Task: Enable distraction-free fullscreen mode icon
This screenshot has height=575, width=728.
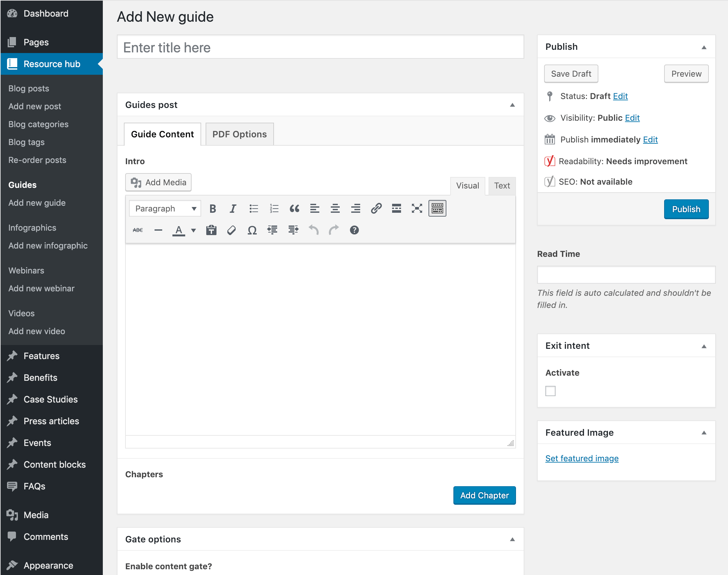Action: 417,209
